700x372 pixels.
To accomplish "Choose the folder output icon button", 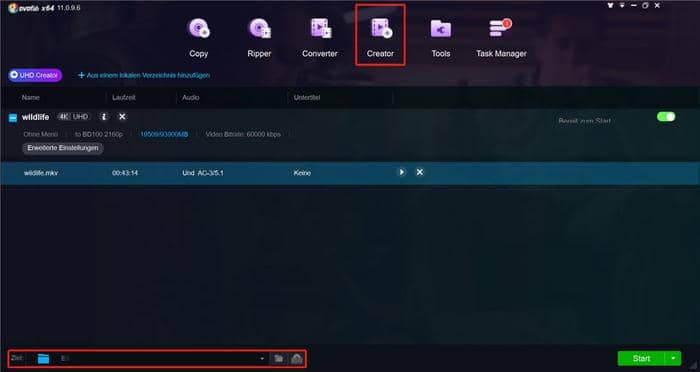I will pyautogui.click(x=279, y=359).
